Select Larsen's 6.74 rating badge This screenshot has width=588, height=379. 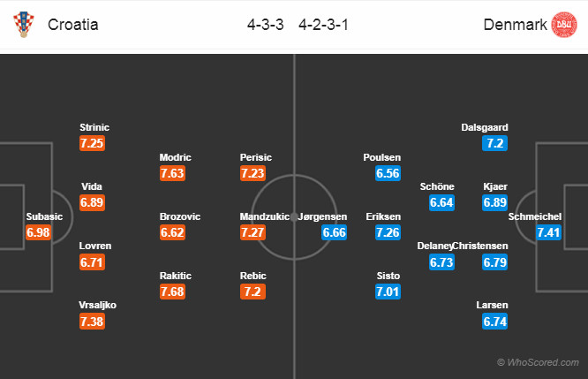tap(495, 322)
